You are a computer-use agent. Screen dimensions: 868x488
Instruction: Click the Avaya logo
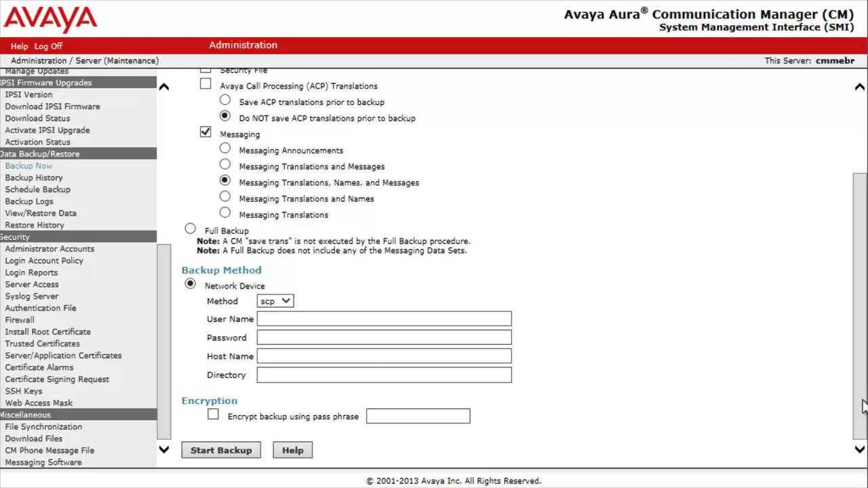tap(50, 19)
